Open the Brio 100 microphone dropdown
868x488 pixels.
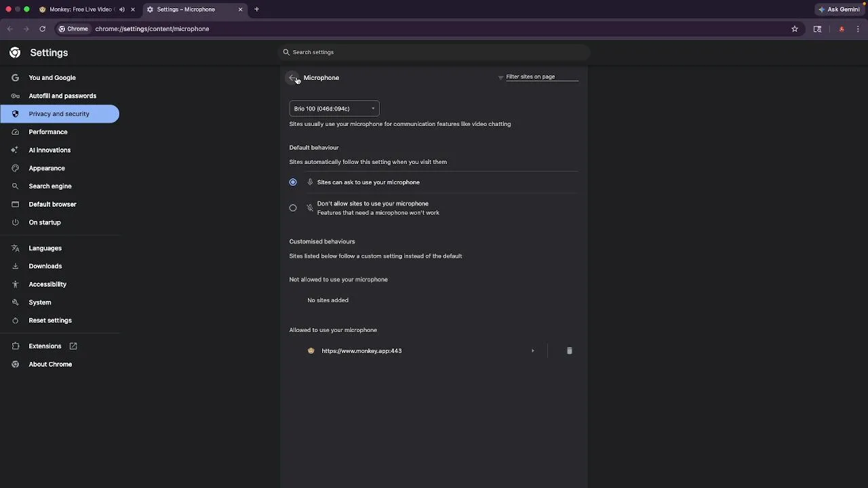click(334, 108)
